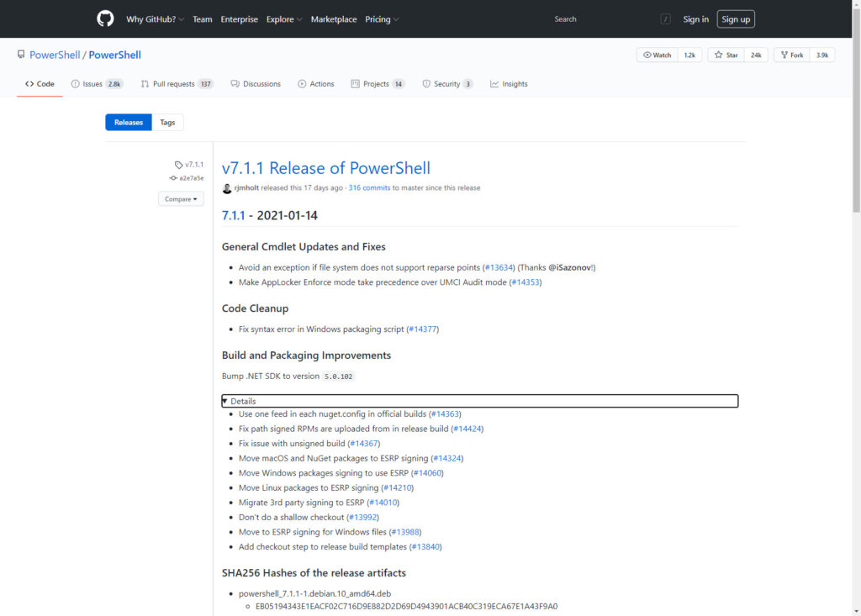Click Sign in
This screenshot has width=861, height=616.
[695, 19]
